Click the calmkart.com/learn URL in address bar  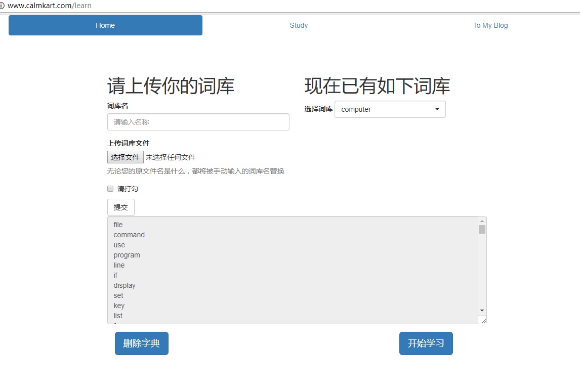click(50, 6)
